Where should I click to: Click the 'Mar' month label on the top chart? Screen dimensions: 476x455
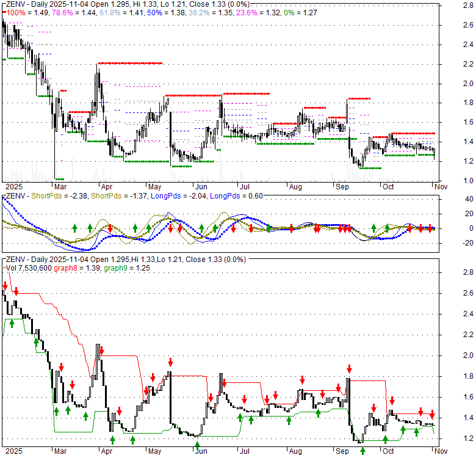(x=60, y=187)
